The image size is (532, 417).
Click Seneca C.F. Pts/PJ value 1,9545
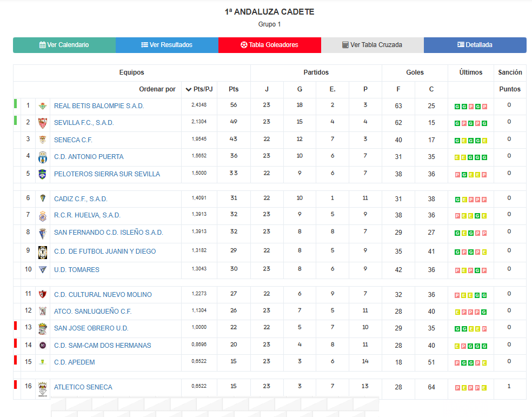[x=199, y=139]
